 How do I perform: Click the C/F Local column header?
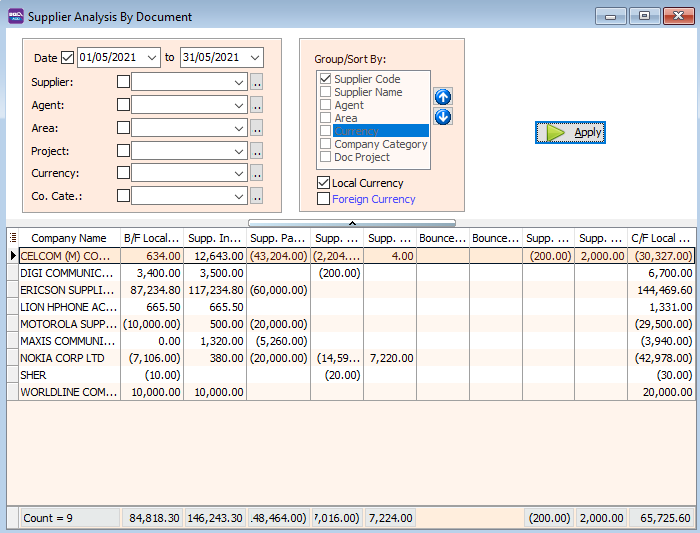tap(660, 238)
